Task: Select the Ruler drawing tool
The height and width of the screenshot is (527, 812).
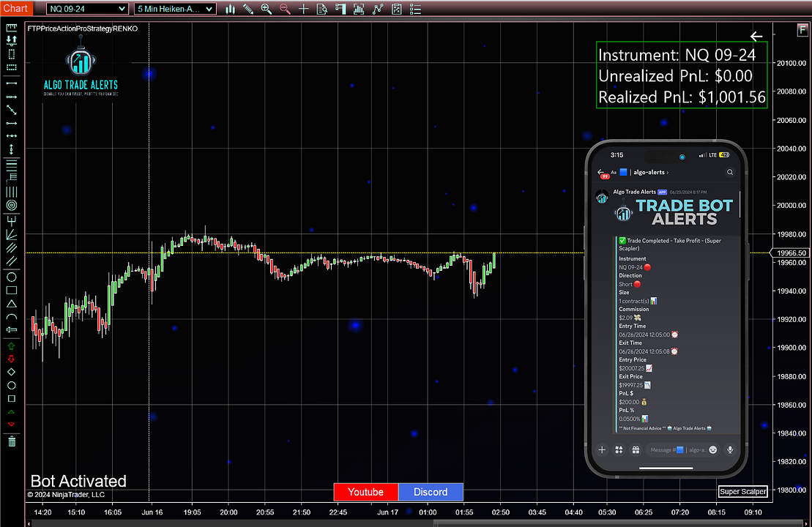Action: [x=12, y=27]
